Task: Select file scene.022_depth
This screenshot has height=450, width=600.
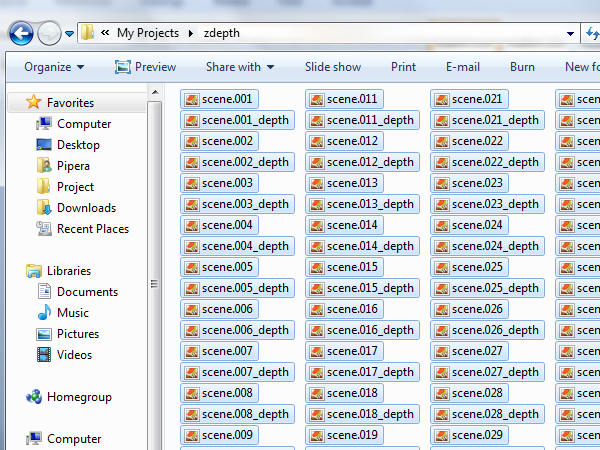Action: [x=488, y=162]
